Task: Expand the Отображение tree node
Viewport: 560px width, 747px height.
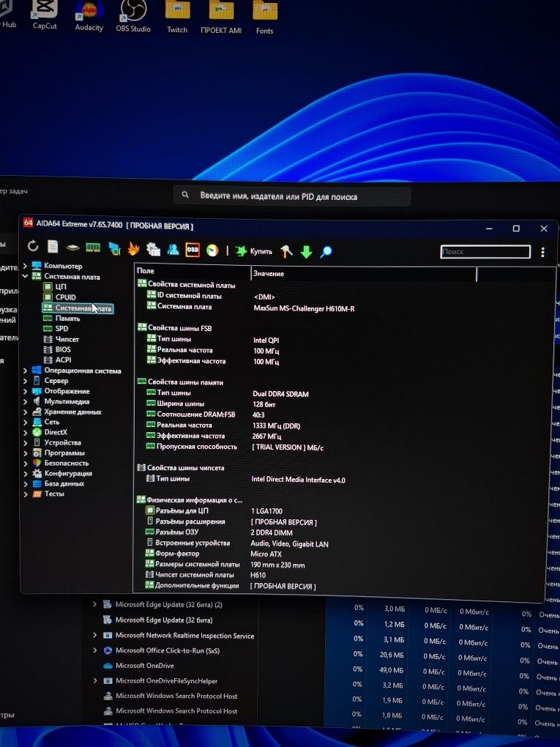Action: 25,391
